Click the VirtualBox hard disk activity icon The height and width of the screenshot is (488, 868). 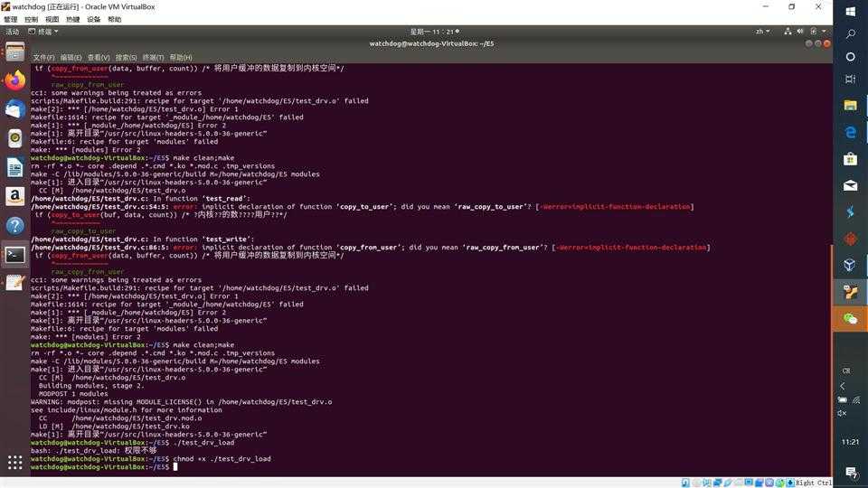685,483
